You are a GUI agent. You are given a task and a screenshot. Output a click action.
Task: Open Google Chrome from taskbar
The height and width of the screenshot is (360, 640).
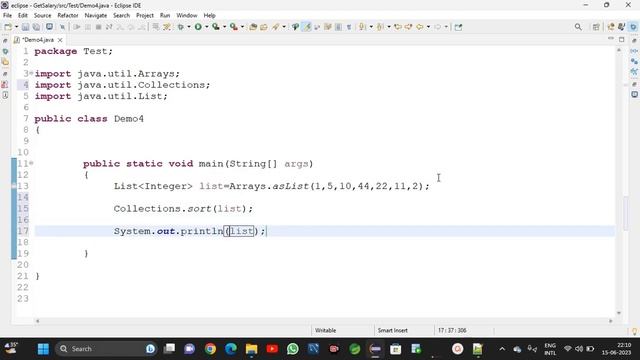click(210, 349)
